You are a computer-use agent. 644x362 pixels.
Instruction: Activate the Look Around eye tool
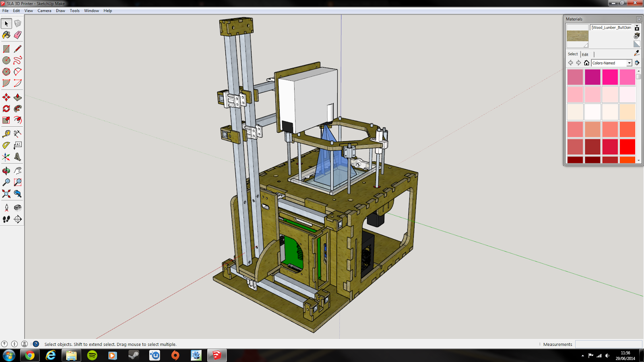18,208
